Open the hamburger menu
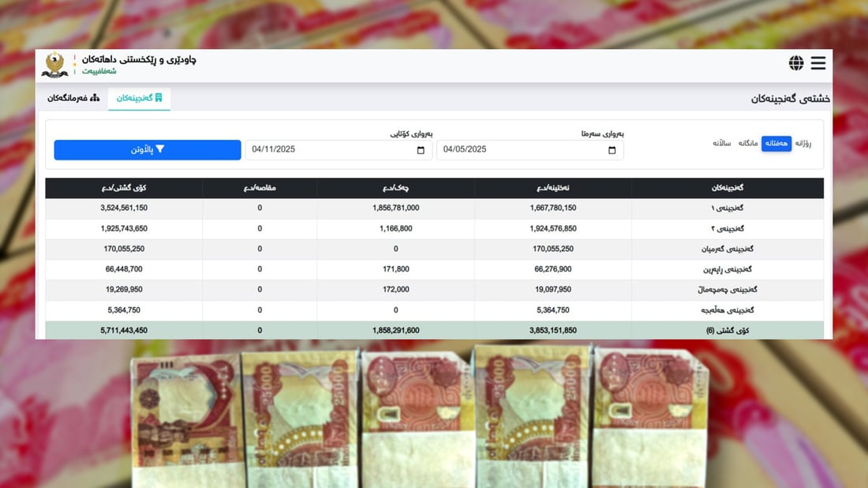This screenshot has height=488, width=868. [x=817, y=63]
